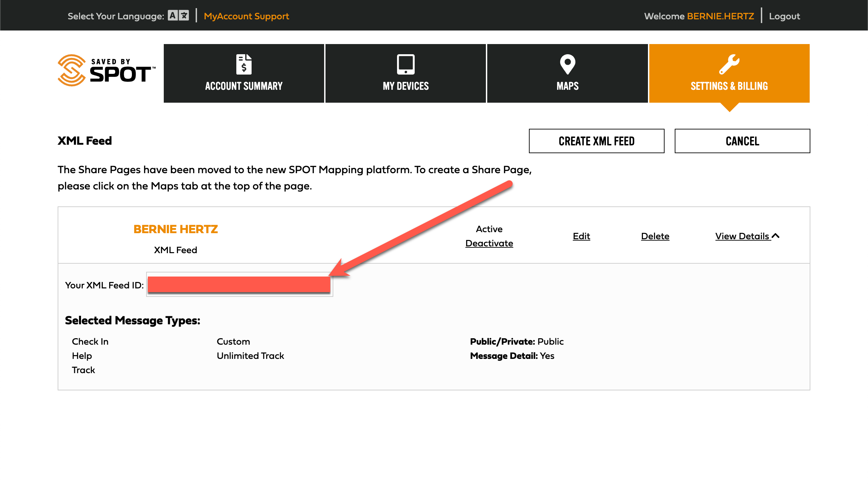
Task: Open MyAccount Support link
Action: pos(246,16)
